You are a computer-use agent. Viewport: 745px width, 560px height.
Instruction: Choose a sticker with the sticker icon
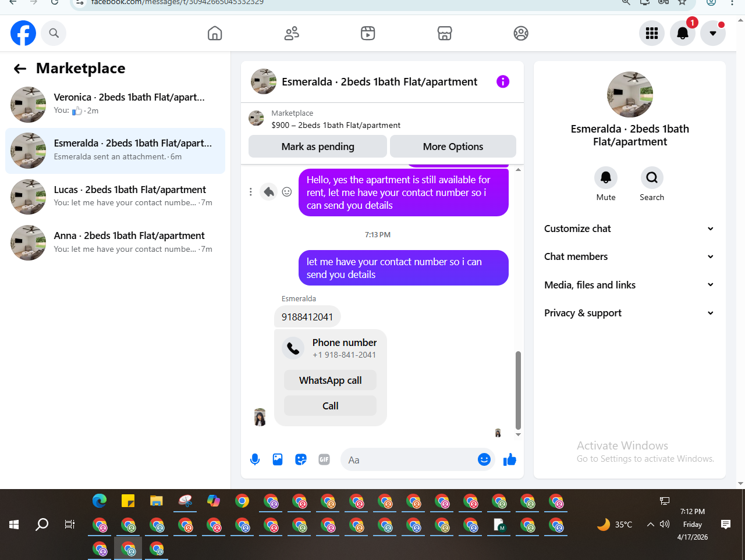click(301, 459)
